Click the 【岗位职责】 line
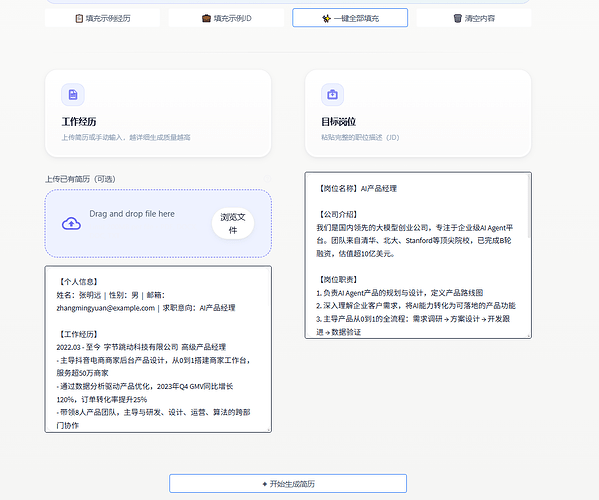599x500 pixels. (x=338, y=280)
